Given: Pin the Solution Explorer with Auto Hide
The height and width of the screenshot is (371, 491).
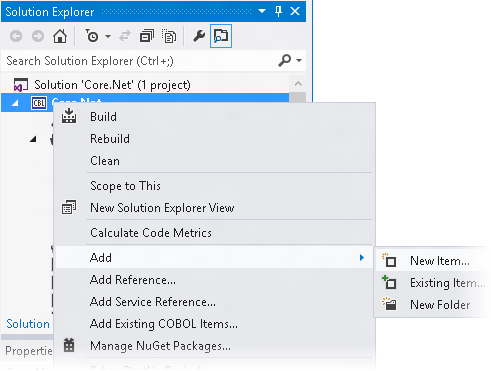Looking at the screenshot, I should point(278,11).
